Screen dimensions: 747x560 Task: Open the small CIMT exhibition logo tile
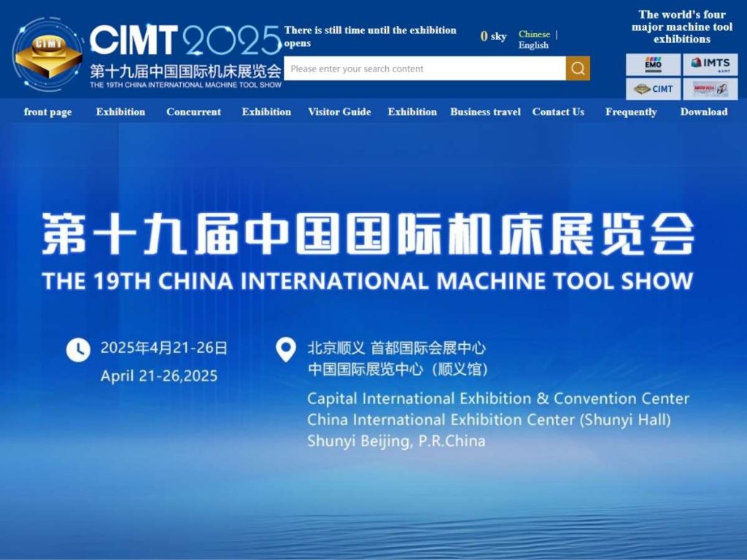(x=653, y=89)
